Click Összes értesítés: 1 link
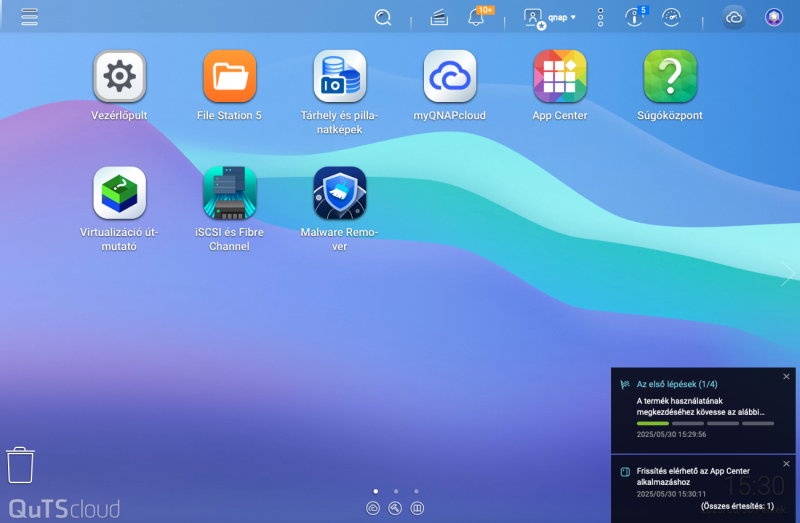Image resolution: width=800 pixels, height=523 pixels. point(737,506)
